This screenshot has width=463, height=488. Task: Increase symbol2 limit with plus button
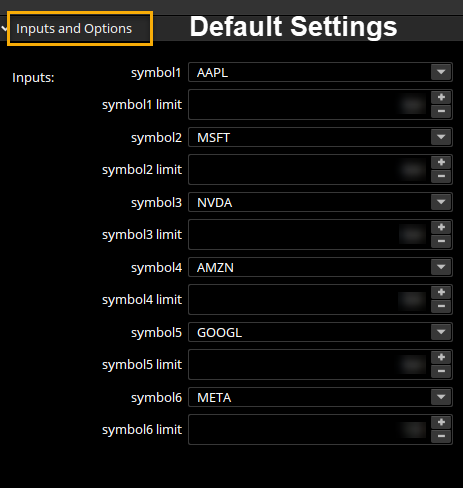tap(441, 162)
